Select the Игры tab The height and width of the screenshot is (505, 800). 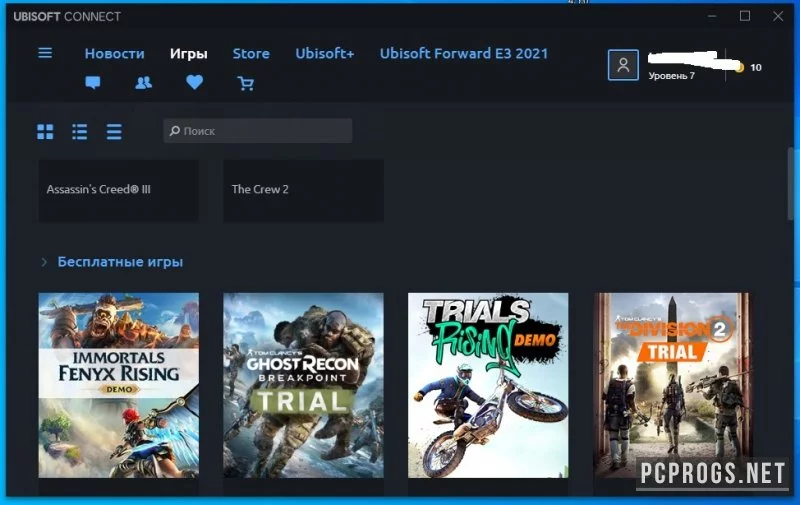[188, 54]
